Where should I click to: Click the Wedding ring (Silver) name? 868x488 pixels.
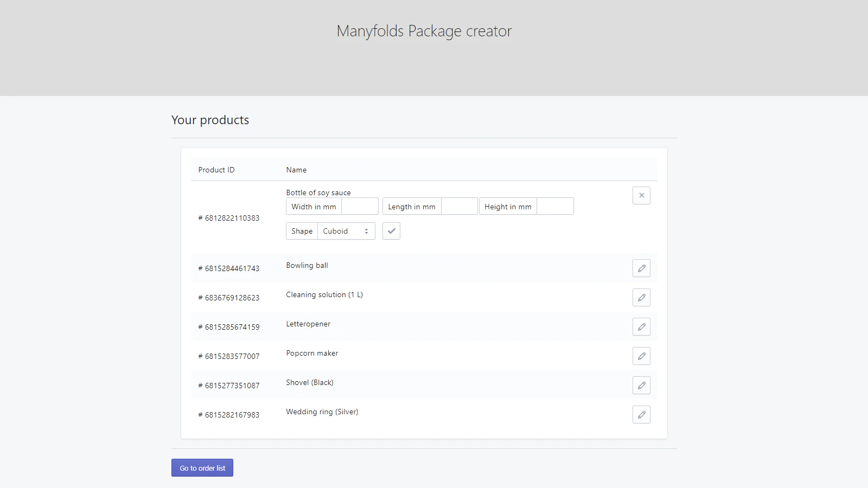[x=322, y=412]
